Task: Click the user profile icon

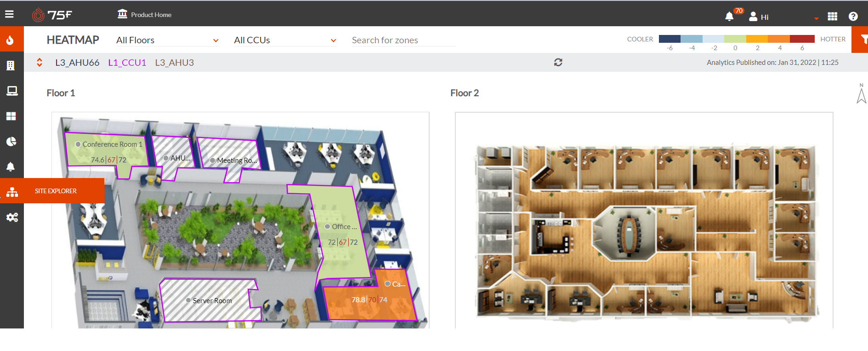Action: [753, 17]
